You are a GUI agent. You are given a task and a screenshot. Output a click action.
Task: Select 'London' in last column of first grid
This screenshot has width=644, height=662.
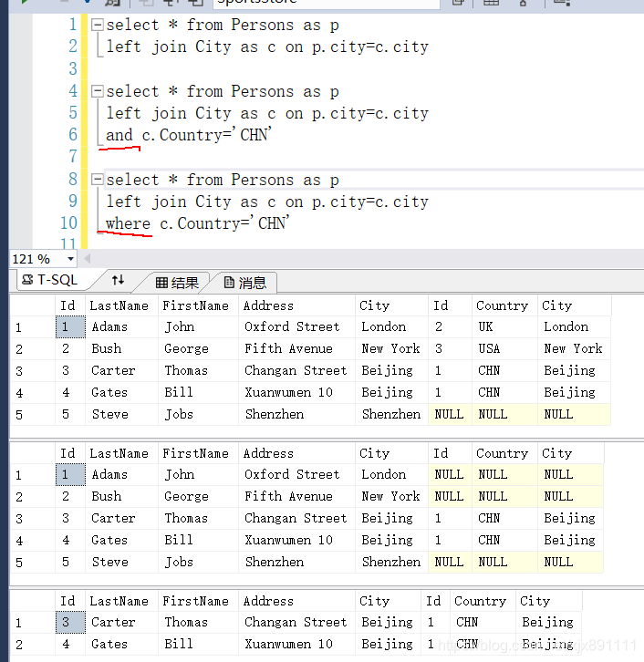point(575,326)
